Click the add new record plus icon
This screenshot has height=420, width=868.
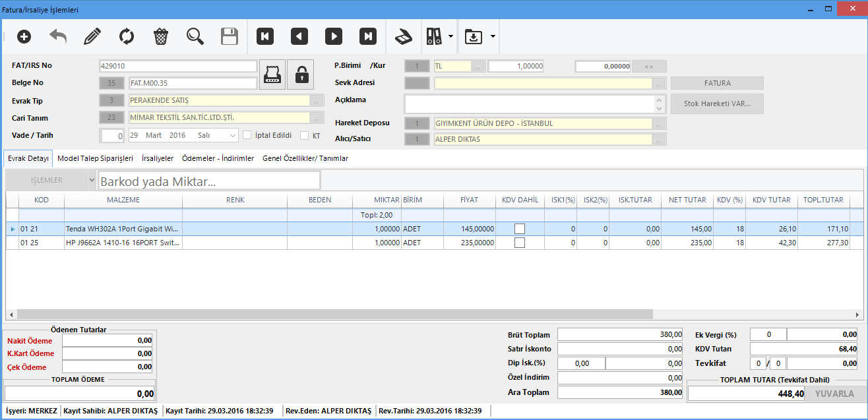(24, 37)
